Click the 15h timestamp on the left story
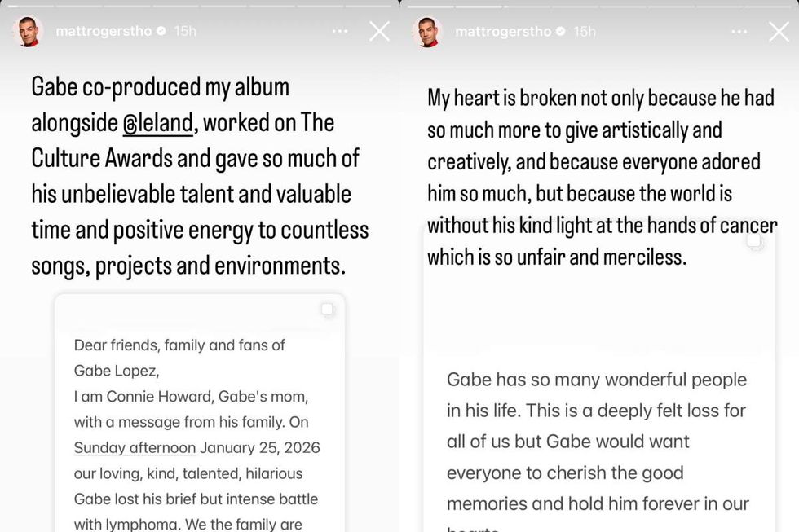The image size is (799, 532). point(183,31)
